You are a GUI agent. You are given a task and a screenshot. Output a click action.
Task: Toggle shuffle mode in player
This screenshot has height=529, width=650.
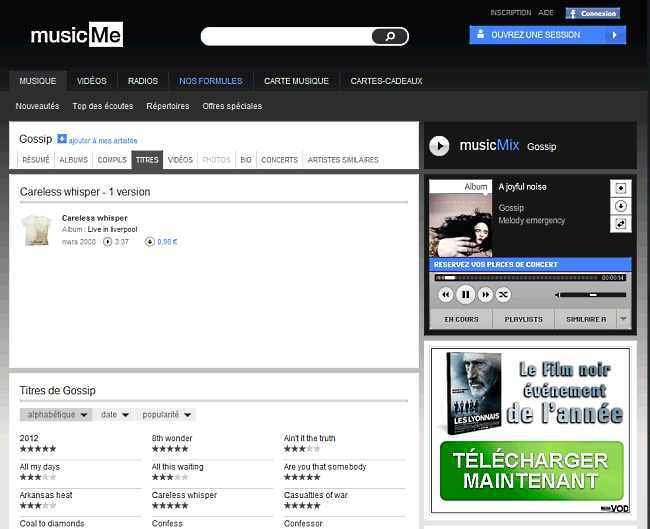click(x=503, y=295)
